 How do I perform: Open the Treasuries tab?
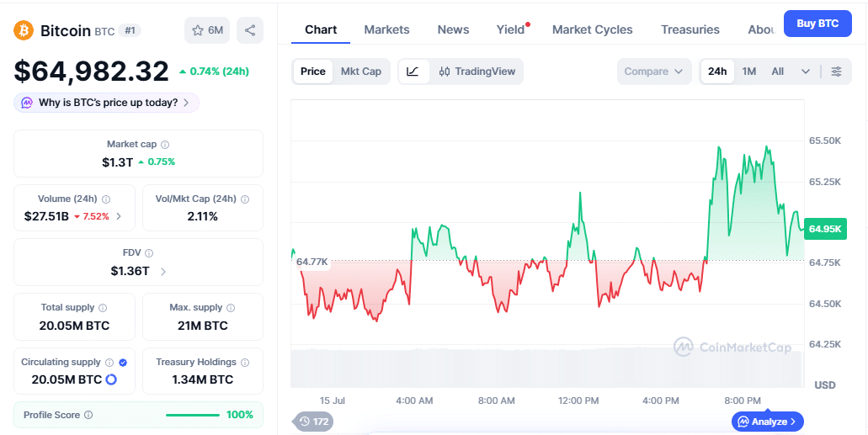pyautogui.click(x=690, y=30)
